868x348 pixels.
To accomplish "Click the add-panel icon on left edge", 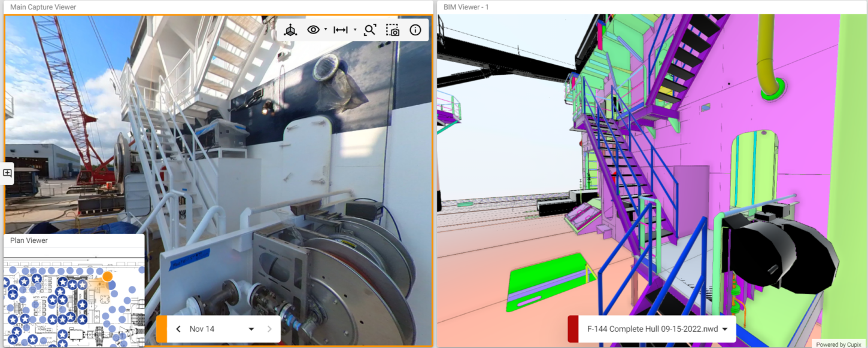I will [7, 173].
